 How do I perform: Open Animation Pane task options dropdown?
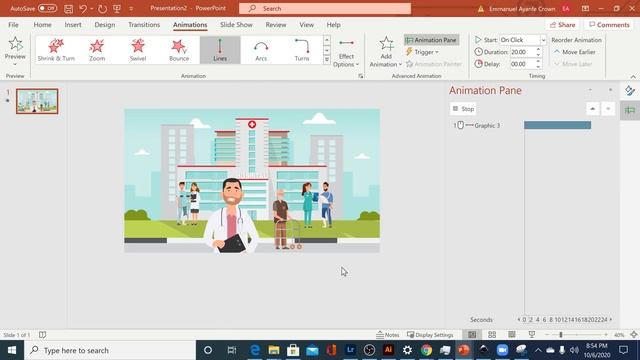click(x=590, y=90)
